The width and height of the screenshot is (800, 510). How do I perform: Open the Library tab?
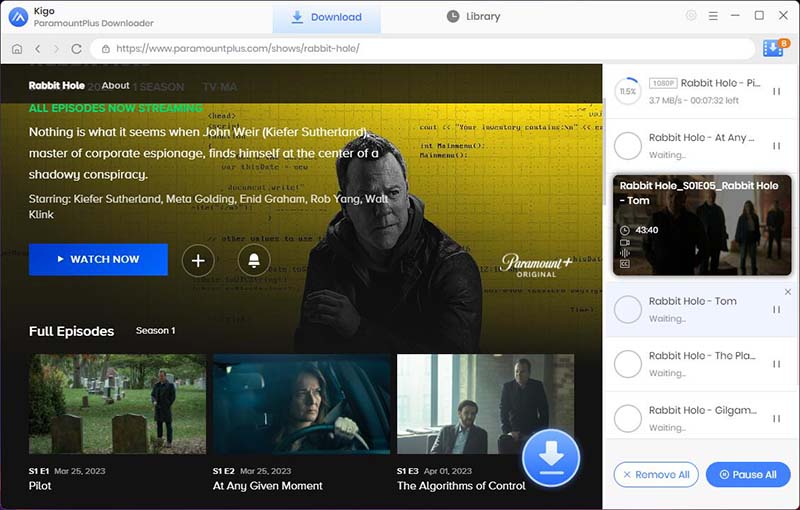pos(473,16)
